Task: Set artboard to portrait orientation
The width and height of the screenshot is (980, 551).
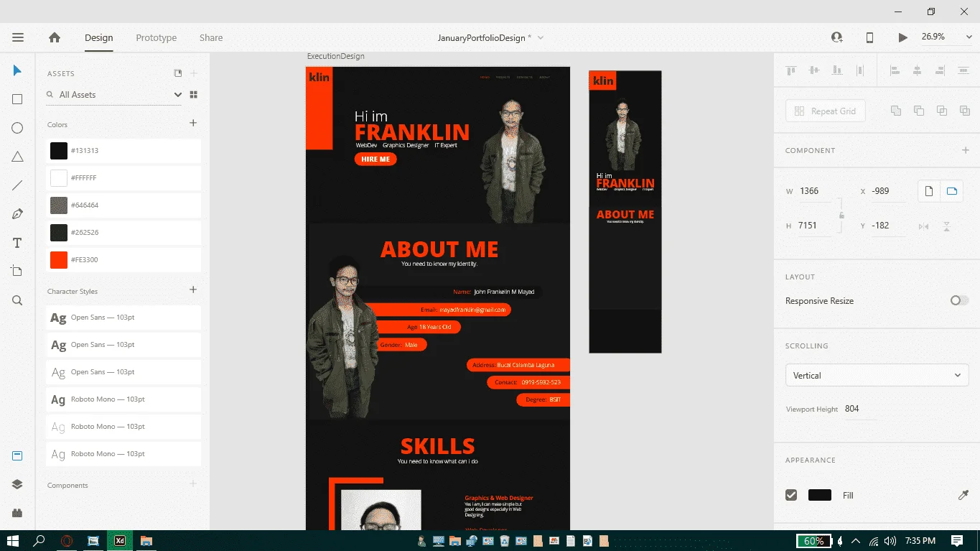Action: coord(929,191)
